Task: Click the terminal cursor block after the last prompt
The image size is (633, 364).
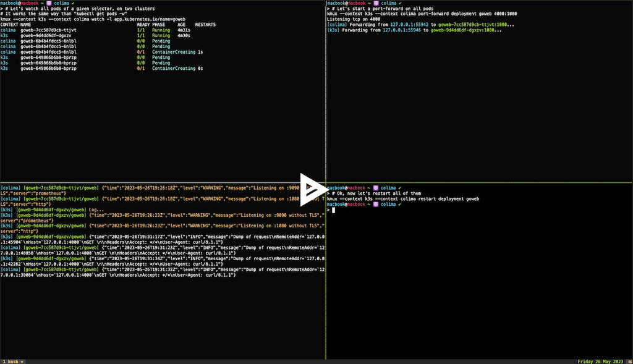Action: (x=333, y=210)
